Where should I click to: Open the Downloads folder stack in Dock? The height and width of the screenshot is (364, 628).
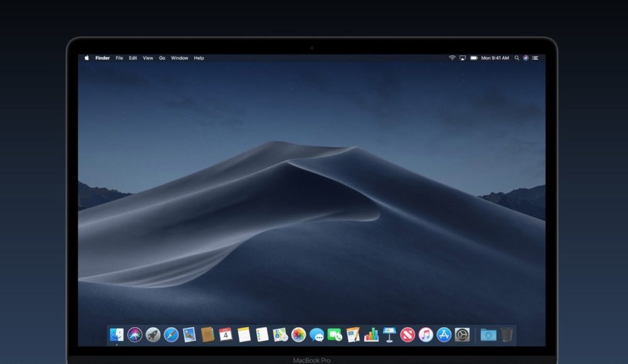point(488,335)
